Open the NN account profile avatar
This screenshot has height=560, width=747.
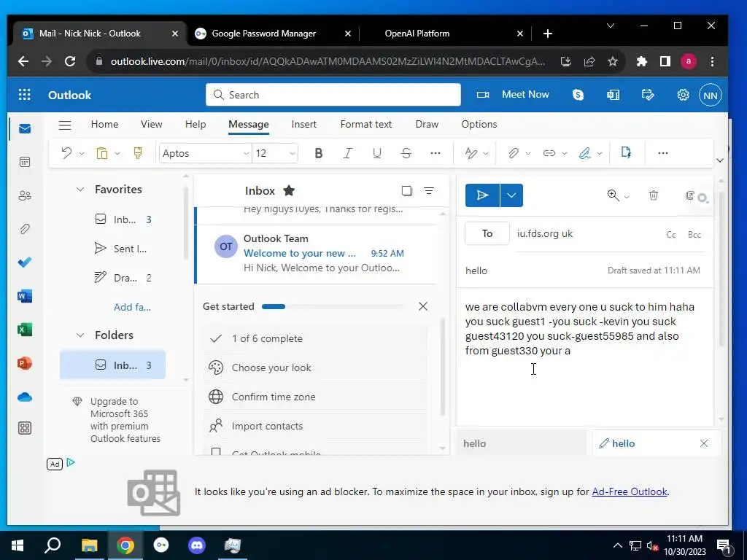(x=711, y=96)
